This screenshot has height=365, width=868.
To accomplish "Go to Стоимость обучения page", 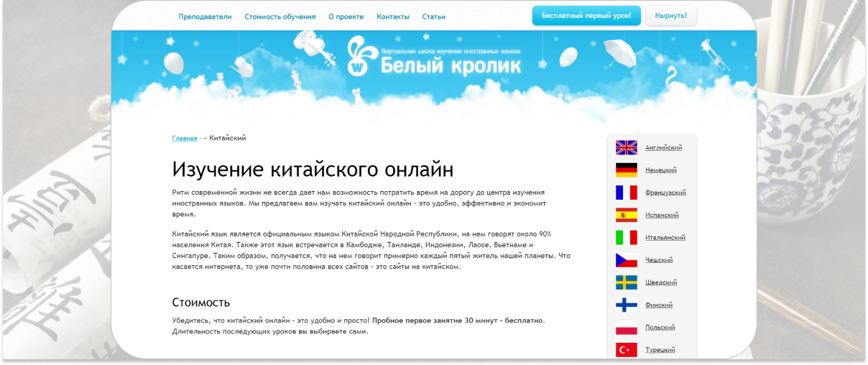I will tap(280, 17).
